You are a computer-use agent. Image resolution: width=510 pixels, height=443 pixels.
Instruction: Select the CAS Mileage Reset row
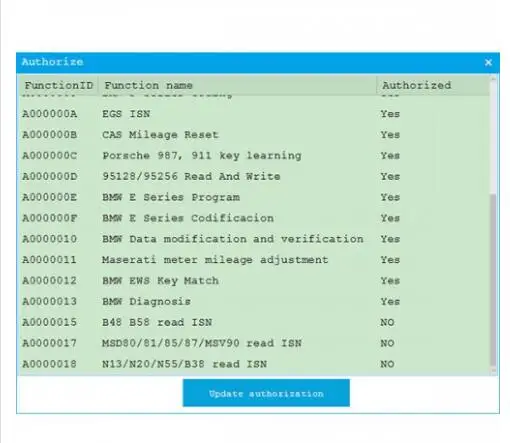tap(254, 135)
